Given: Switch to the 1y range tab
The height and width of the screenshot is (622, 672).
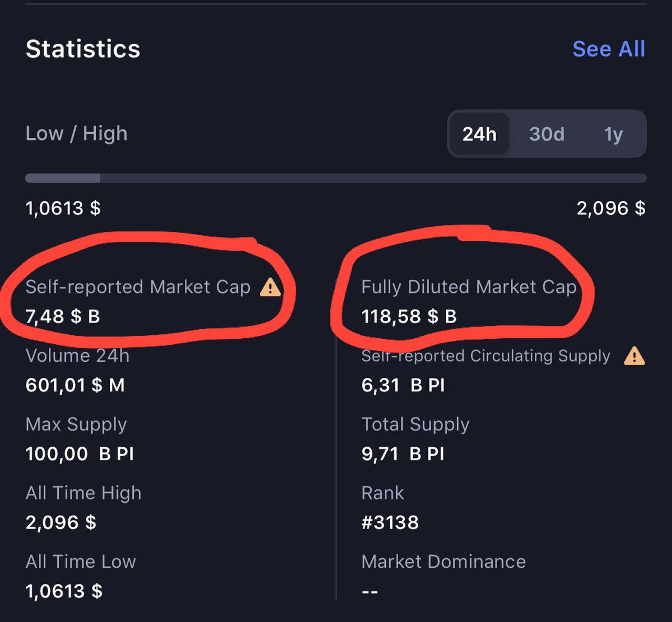Looking at the screenshot, I should [614, 135].
